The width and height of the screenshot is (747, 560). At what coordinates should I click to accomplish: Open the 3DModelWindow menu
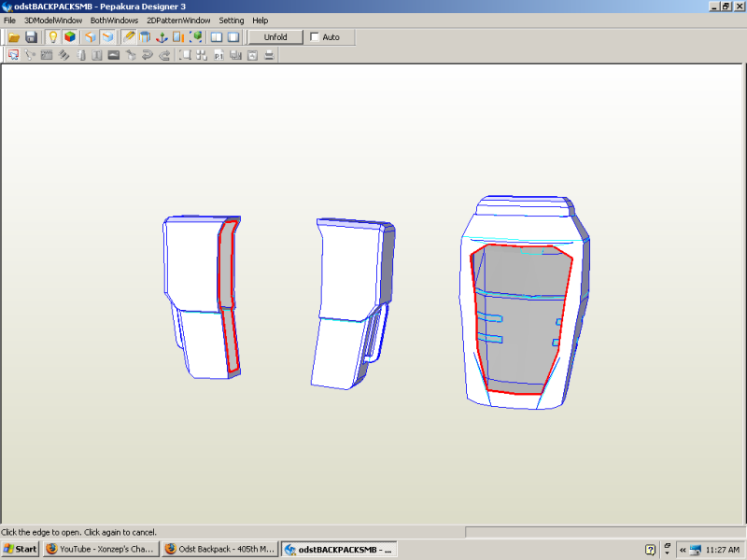click(x=53, y=20)
